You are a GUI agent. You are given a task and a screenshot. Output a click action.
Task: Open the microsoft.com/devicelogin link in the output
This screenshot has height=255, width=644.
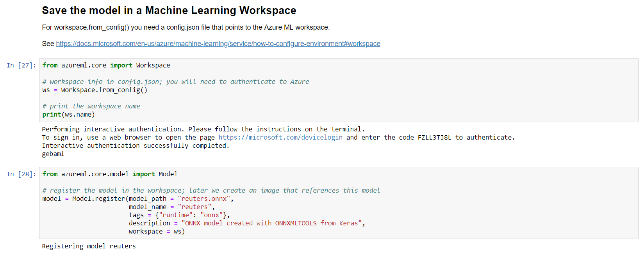pos(280,137)
